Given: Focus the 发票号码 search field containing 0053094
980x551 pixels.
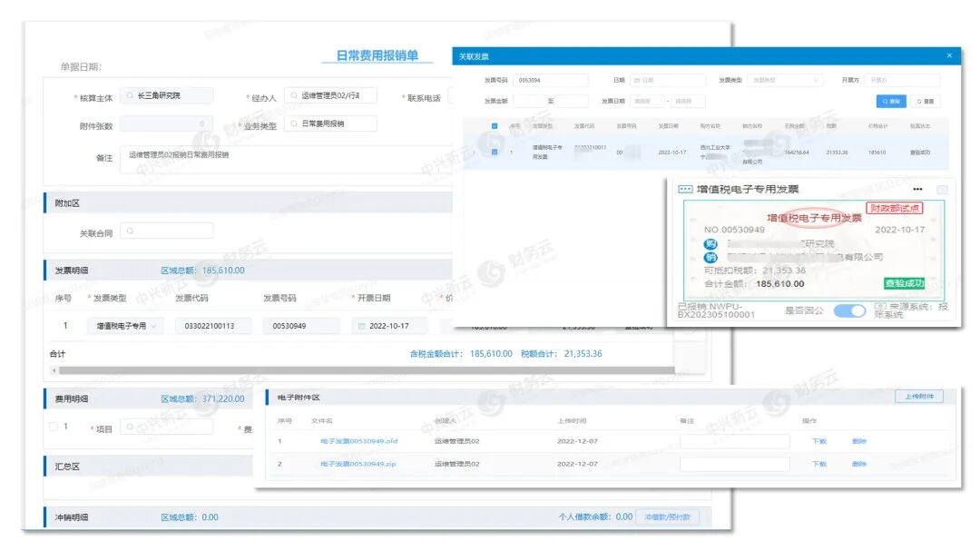Looking at the screenshot, I should tap(551, 80).
